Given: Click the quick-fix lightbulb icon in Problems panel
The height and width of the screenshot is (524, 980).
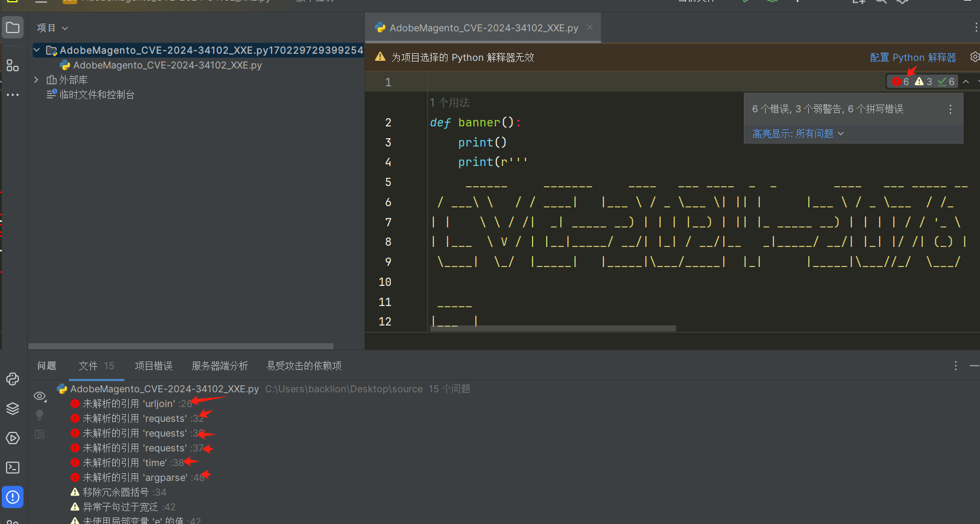Looking at the screenshot, I should (x=40, y=415).
